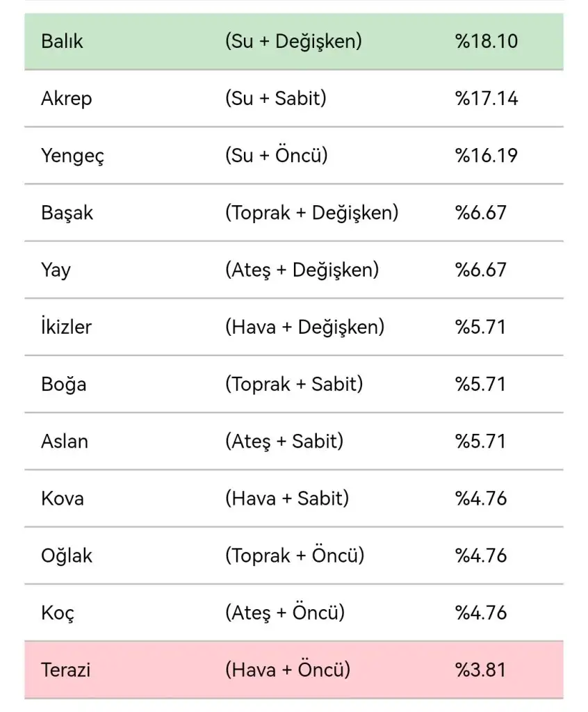Click the Aslan sign name
The image size is (588, 712).
click(65, 442)
